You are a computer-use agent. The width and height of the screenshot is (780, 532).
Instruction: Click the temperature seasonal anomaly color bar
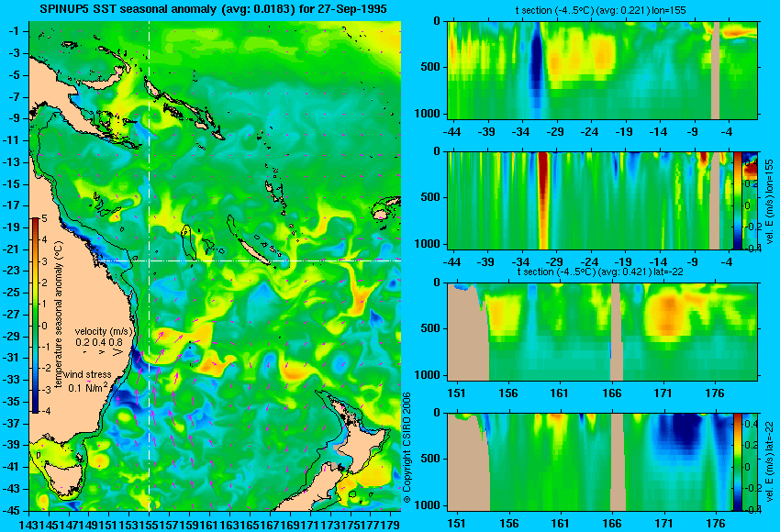pos(36,315)
